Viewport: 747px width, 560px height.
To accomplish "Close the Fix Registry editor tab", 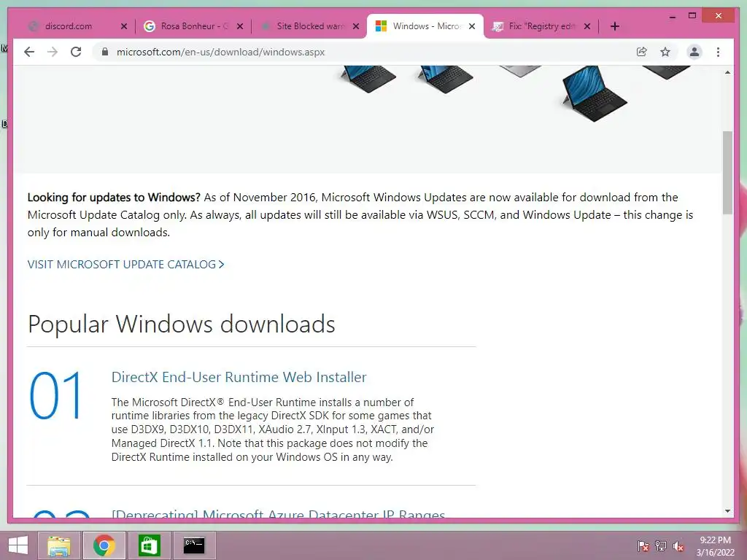I will pos(587,26).
